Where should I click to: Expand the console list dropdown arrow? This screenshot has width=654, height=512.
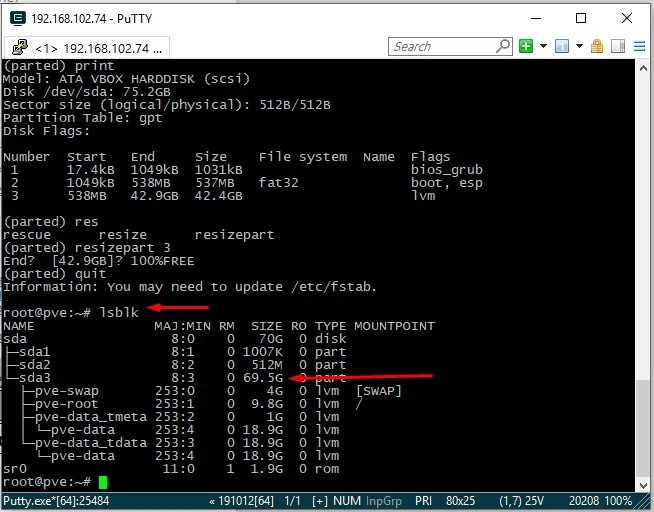click(579, 46)
